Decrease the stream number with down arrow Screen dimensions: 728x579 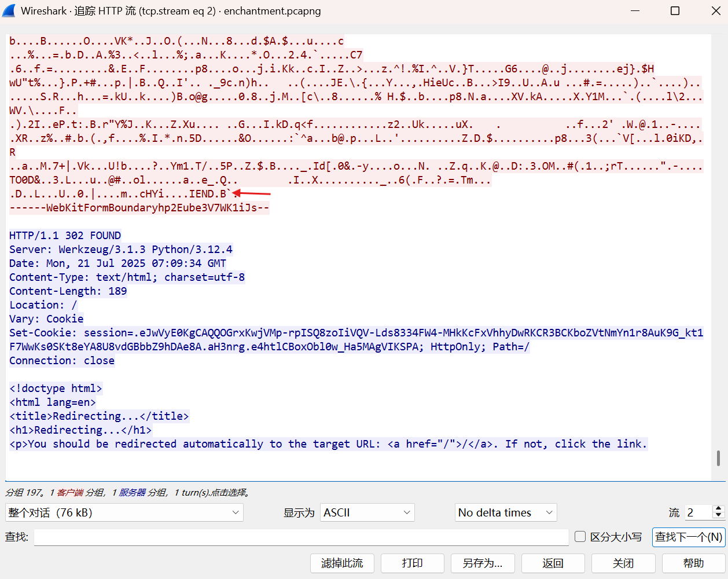tap(719, 516)
